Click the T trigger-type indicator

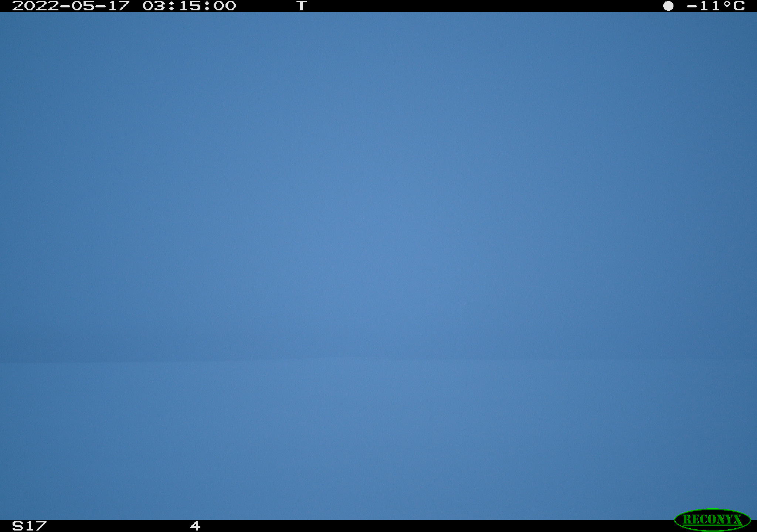click(302, 6)
